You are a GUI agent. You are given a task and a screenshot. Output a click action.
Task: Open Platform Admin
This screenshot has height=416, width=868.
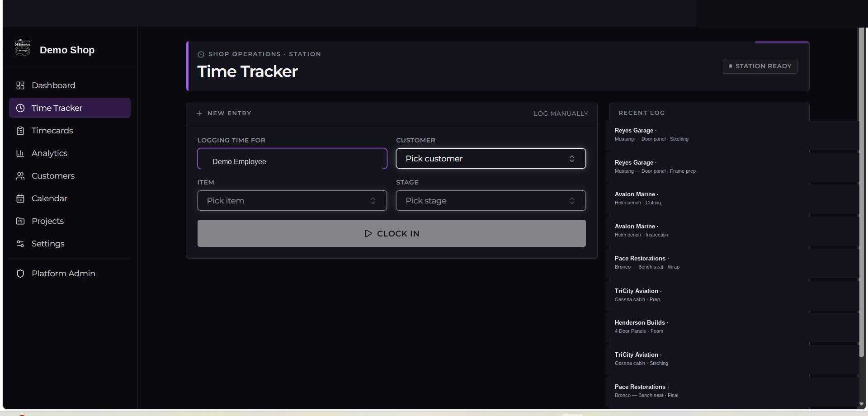click(70, 274)
